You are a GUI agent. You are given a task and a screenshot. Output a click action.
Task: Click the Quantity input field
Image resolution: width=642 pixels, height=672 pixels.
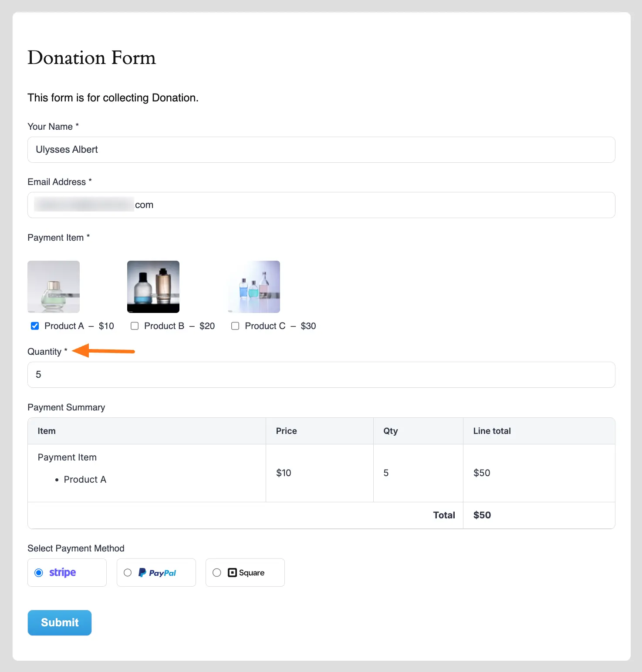pos(321,375)
